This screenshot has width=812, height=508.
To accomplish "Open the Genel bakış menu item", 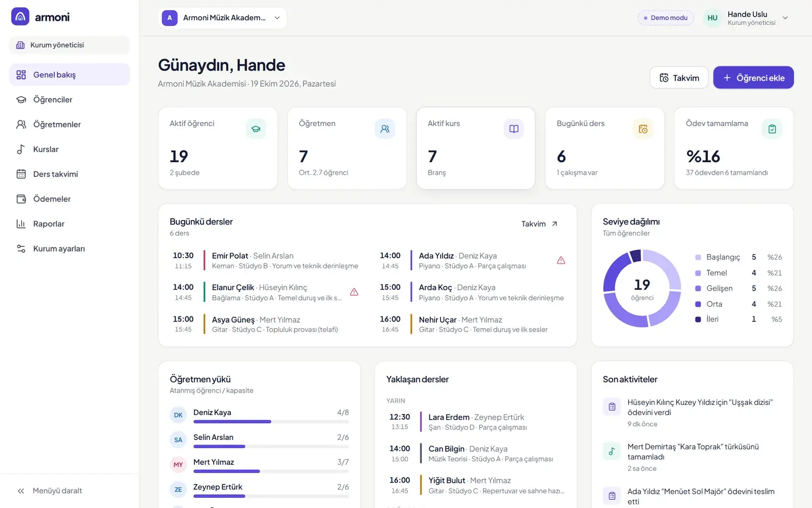I will point(70,75).
